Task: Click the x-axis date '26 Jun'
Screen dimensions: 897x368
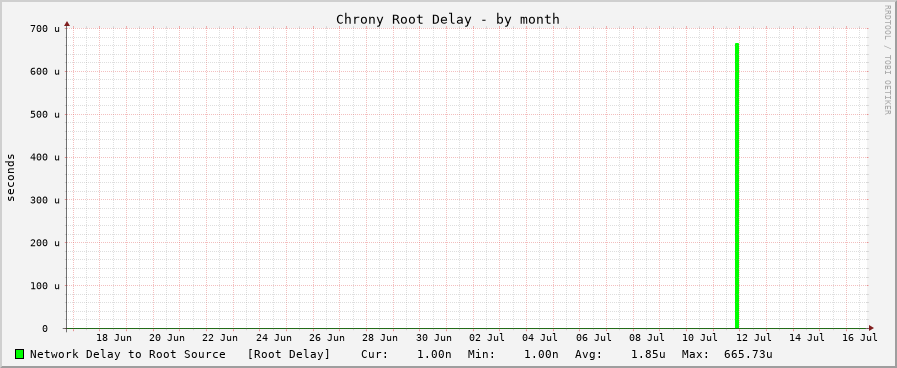Action: (327, 338)
